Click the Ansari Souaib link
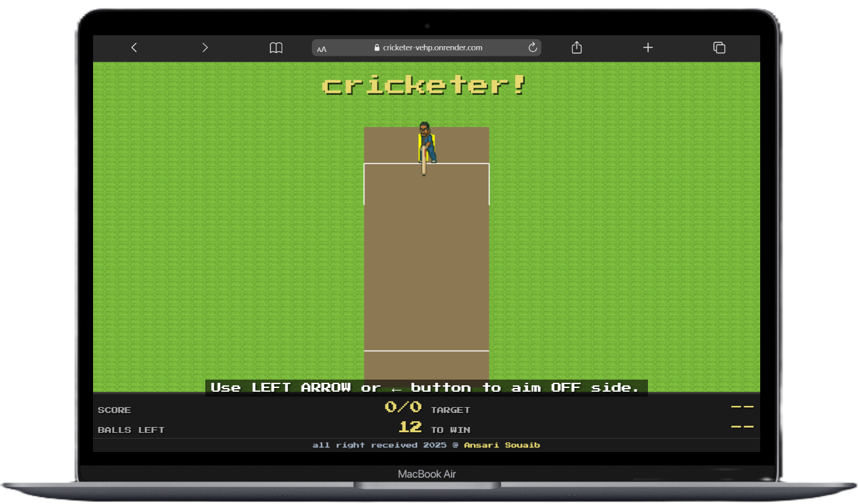The image size is (859, 504). pyautogui.click(x=502, y=445)
